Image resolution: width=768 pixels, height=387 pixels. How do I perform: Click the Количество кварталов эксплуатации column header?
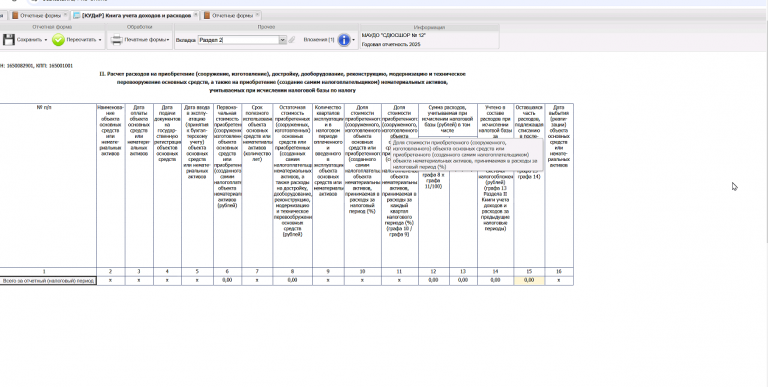click(328, 185)
